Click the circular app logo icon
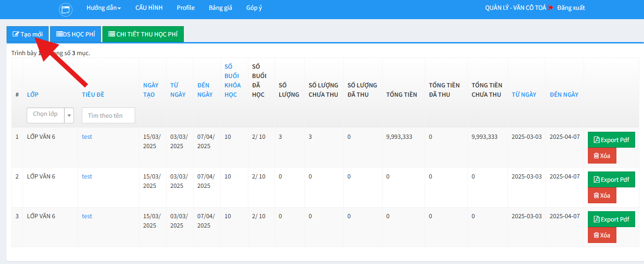The height and width of the screenshot is (264, 644). [x=66, y=9]
